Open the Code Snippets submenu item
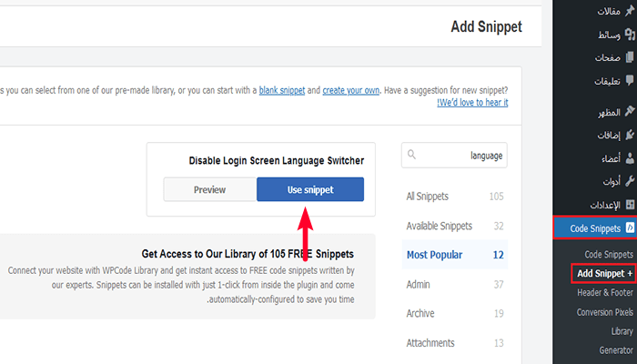The height and width of the screenshot is (364, 637). [x=609, y=254]
